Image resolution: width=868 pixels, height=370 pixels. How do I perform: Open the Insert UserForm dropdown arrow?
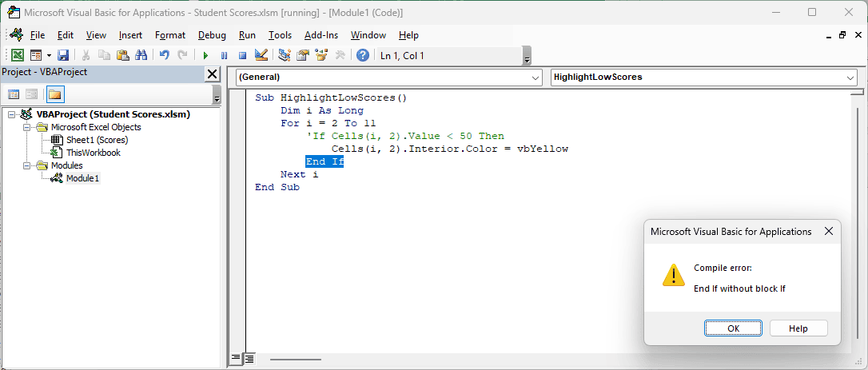point(49,55)
